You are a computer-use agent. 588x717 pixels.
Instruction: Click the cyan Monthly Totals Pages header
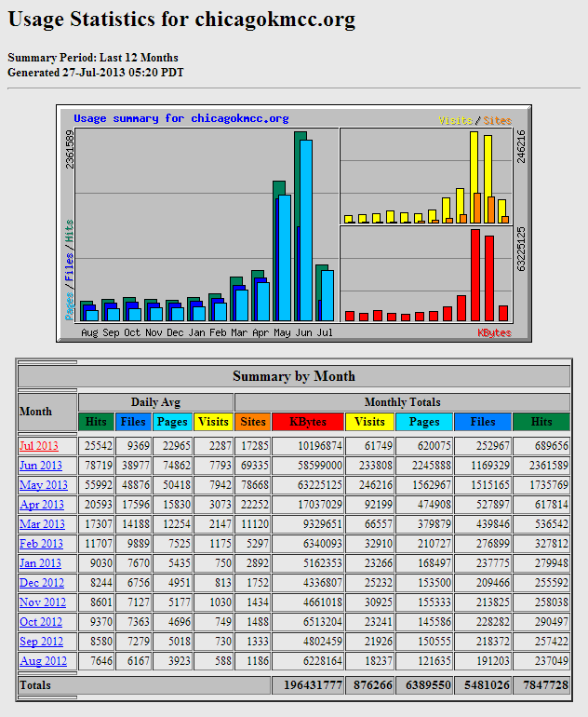pos(424,422)
